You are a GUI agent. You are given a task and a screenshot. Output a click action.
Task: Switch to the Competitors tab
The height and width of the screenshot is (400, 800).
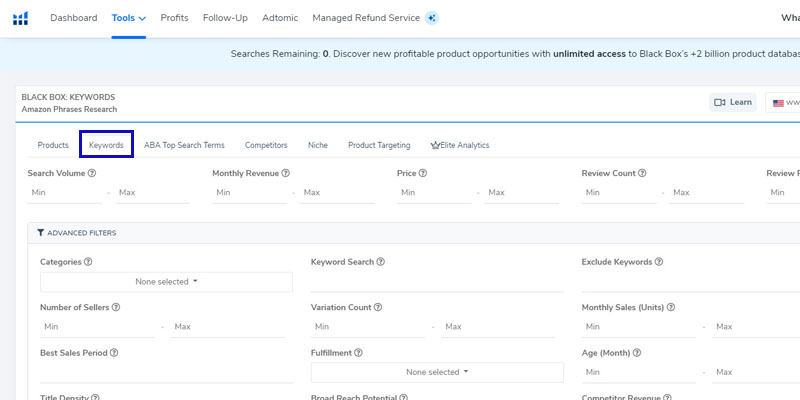point(266,145)
